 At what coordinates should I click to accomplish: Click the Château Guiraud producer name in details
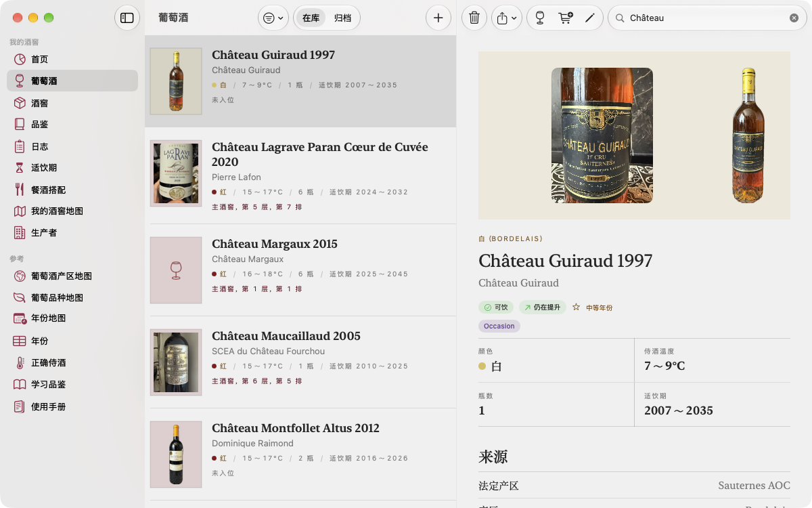518,283
